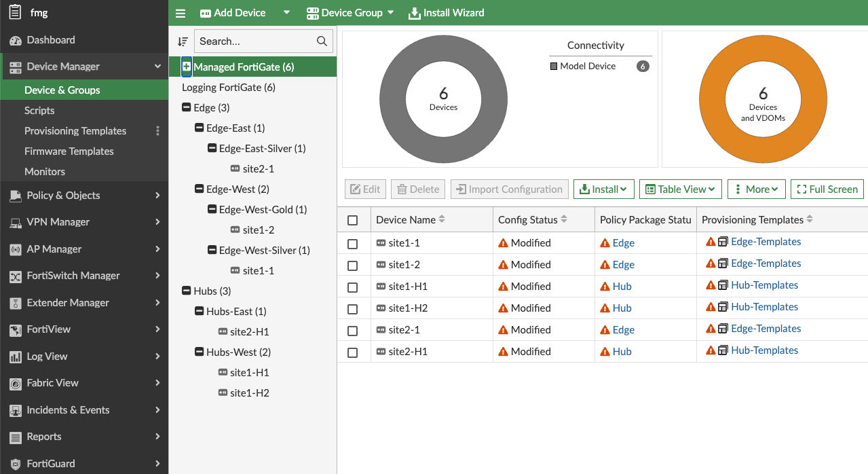Launch the Install Wizard
This screenshot has width=868, height=474.
446,12
